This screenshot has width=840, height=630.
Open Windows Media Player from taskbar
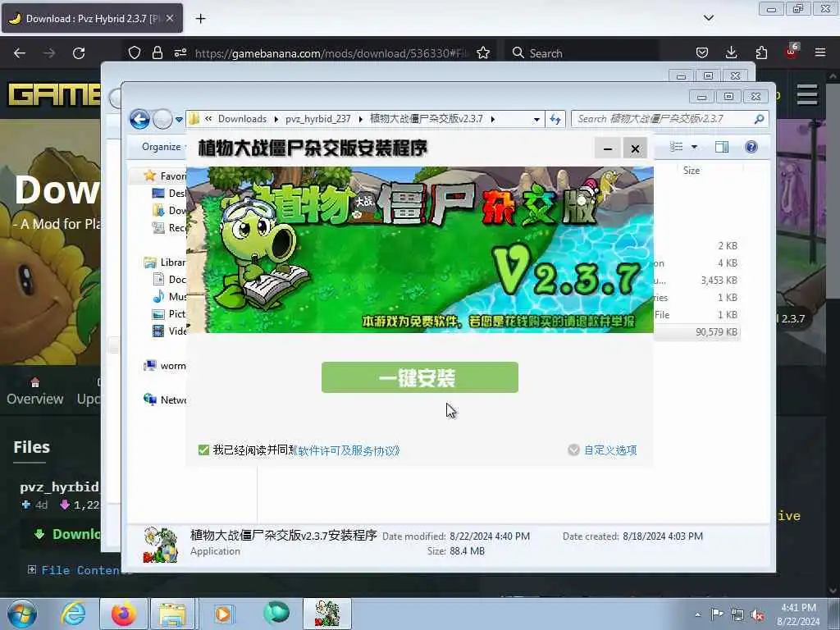[223, 614]
